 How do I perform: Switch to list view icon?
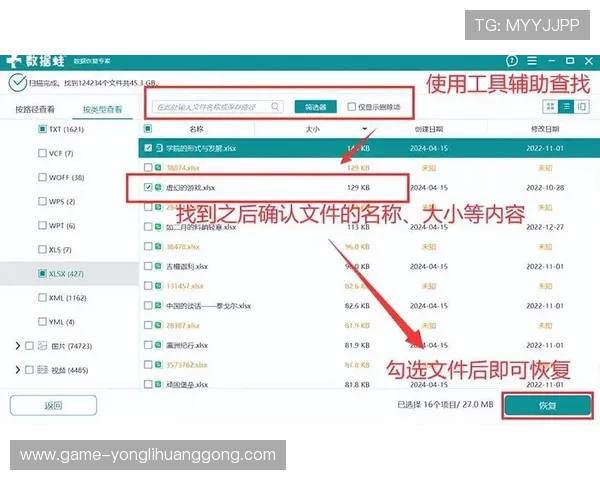point(566,106)
